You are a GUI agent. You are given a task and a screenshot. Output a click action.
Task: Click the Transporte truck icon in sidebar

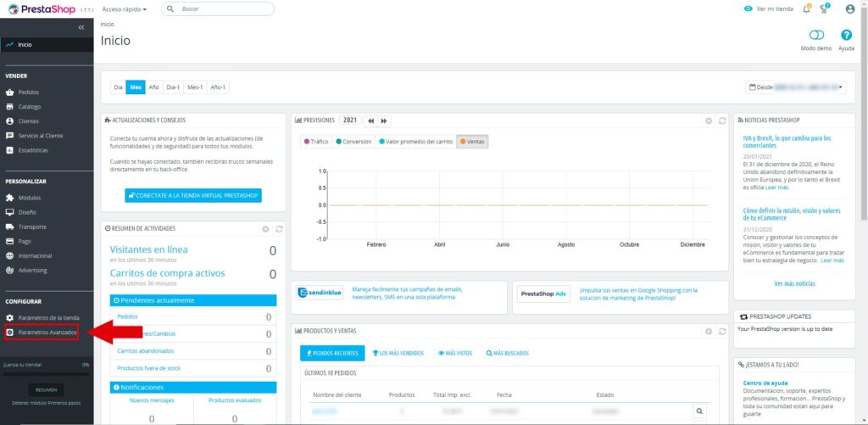click(9, 226)
